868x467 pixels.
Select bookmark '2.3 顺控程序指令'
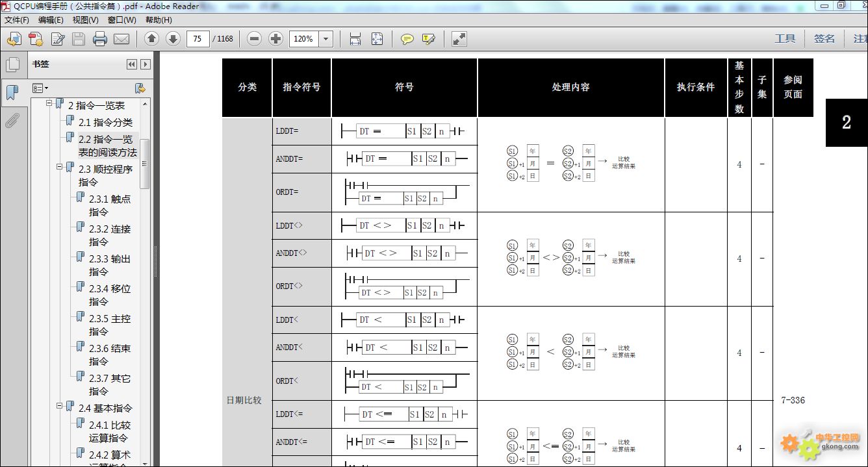105,175
